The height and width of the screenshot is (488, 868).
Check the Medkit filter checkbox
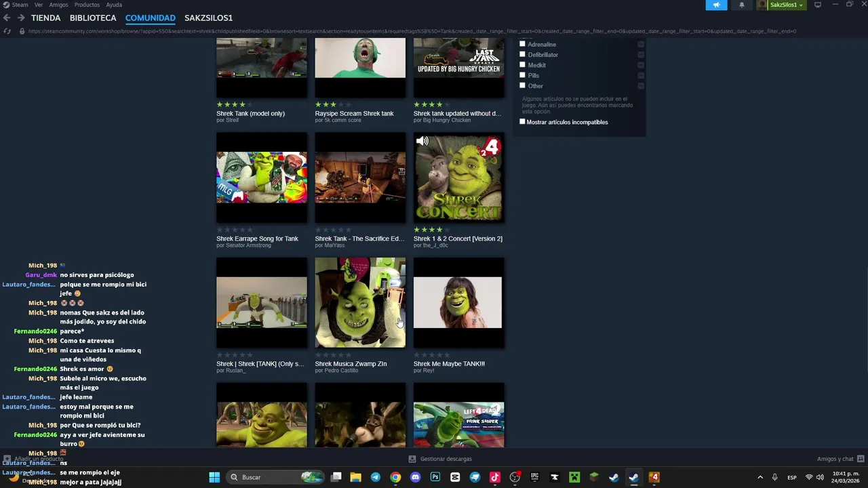click(522, 65)
